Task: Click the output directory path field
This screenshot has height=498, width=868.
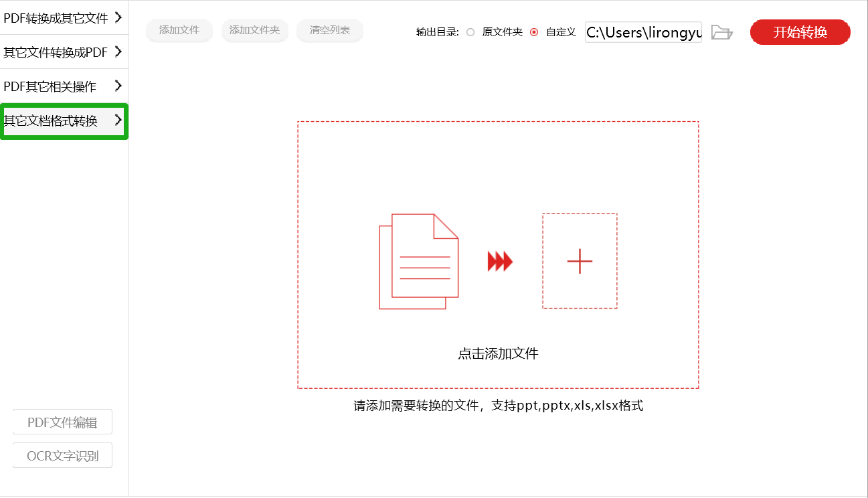Action: [x=642, y=31]
